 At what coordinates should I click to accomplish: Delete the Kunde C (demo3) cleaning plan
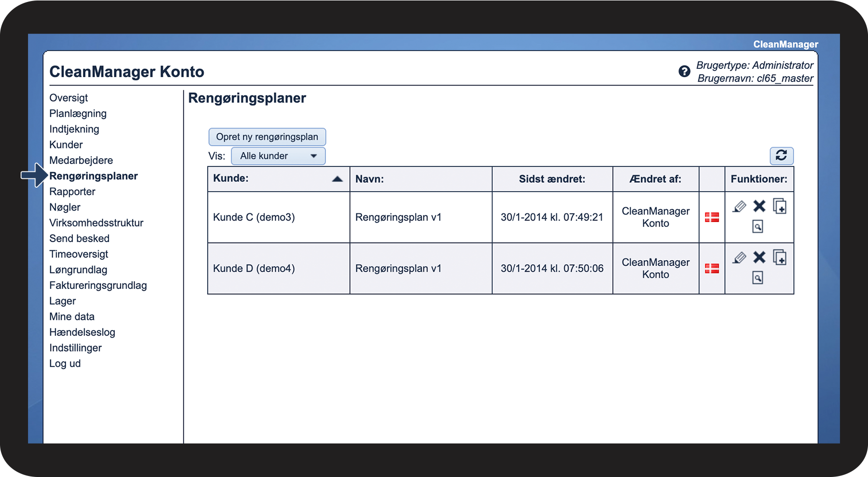(x=759, y=206)
